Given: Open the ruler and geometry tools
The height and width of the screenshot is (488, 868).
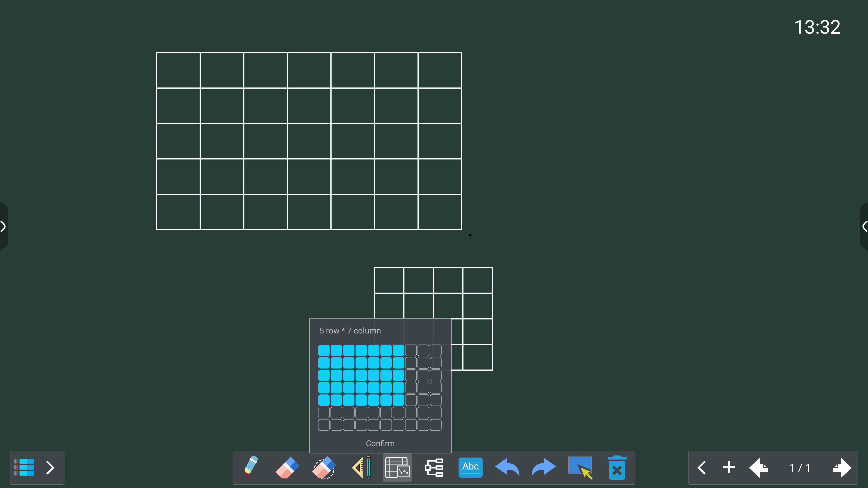Looking at the screenshot, I should point(361,467).
